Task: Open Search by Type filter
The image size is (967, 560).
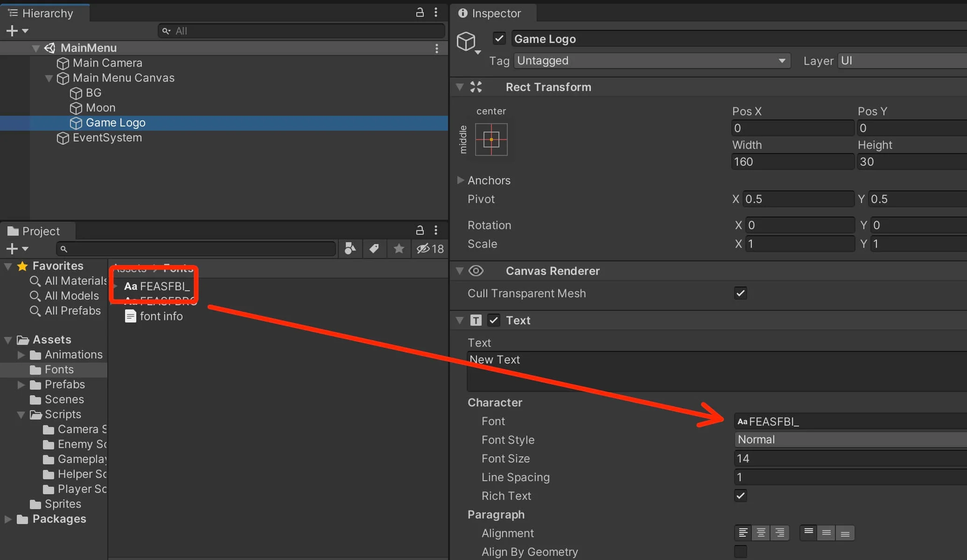Action: click(x=350, y=249)
